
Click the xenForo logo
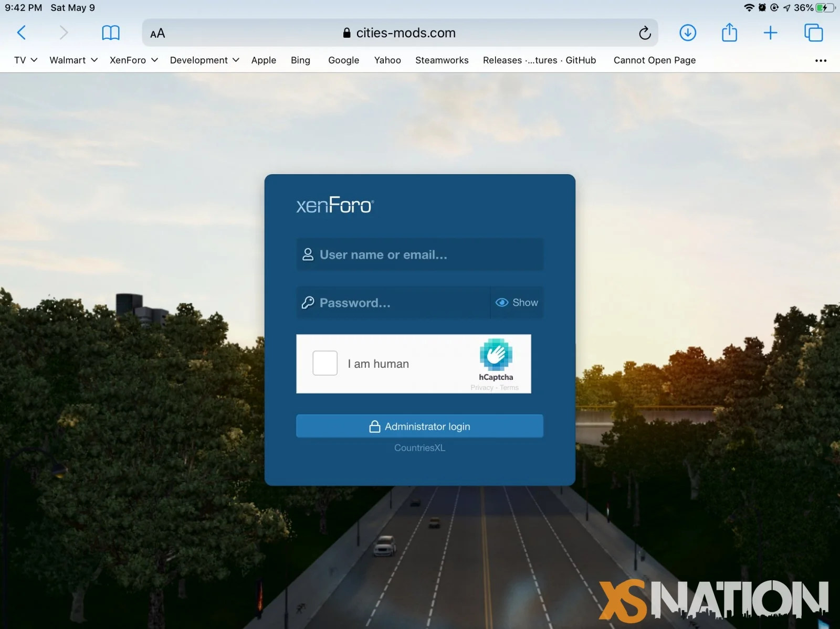click(x=335, y=205)
